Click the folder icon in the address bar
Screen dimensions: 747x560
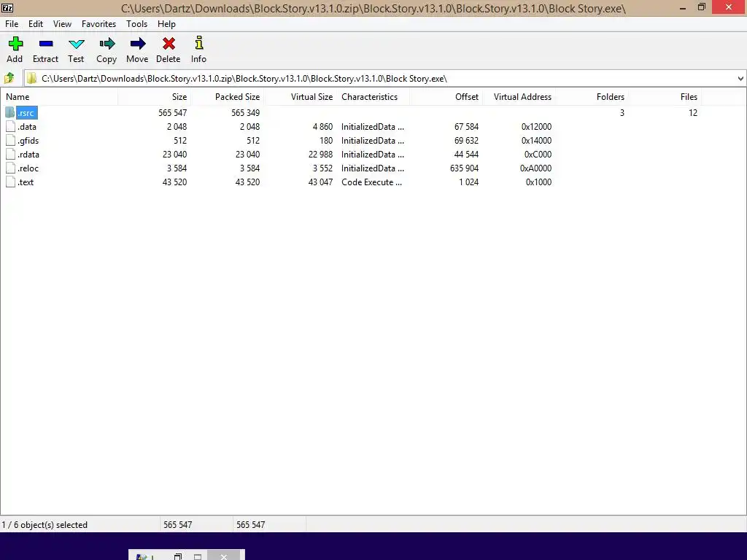click(31, 78)
